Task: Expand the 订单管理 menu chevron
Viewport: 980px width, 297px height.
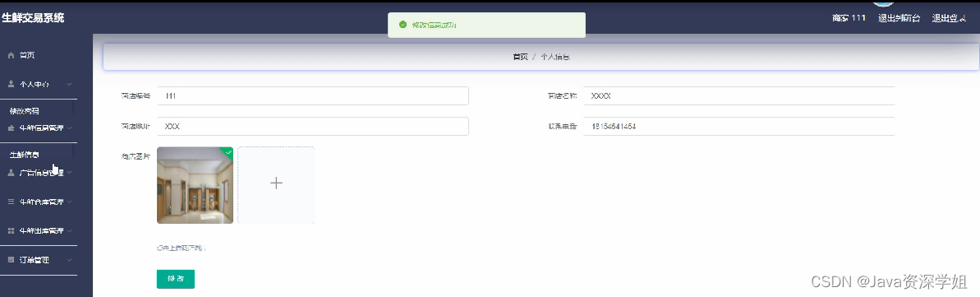Action: (x=69, y=259)
